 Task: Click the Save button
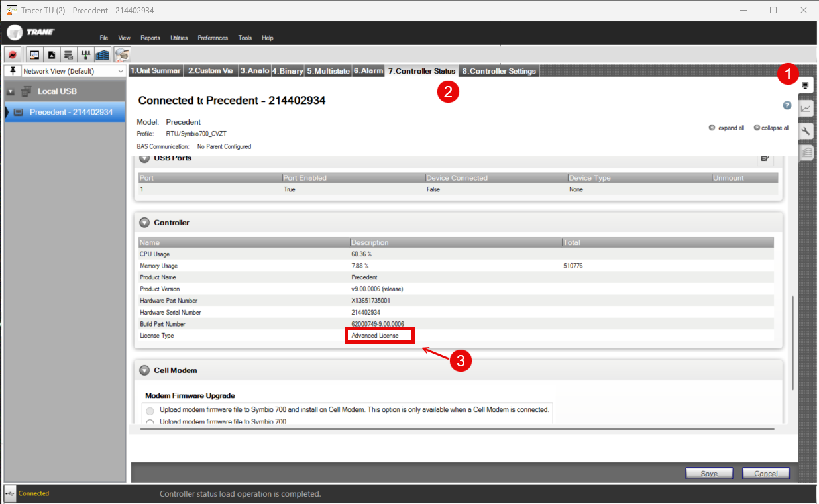coord(709,473)
